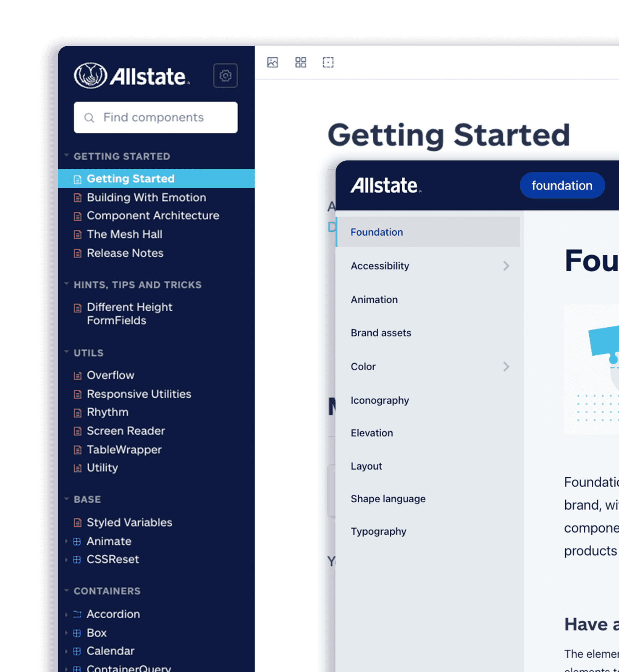Select Iconography in the side menu
The height and width of the screenshot is (672, 619).
click(380, 400)
